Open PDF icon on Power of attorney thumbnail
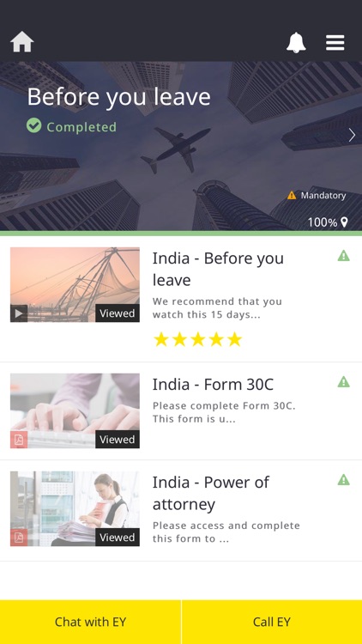The width and height of the screenshot is (362, 644). point(19,538)
